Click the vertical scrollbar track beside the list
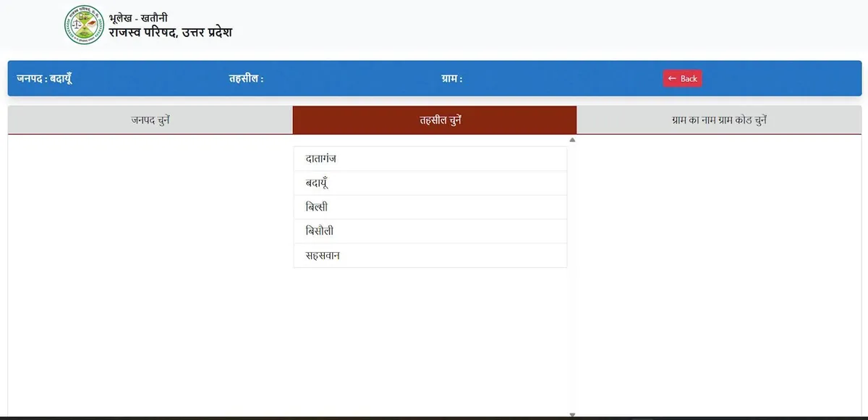Image resolution: width=868 pixels, height=420 pixels. click(572, 290)
